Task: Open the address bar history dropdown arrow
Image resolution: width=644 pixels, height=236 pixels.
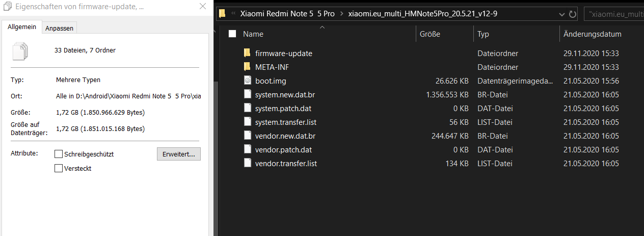Action: (x=561, y=14)
